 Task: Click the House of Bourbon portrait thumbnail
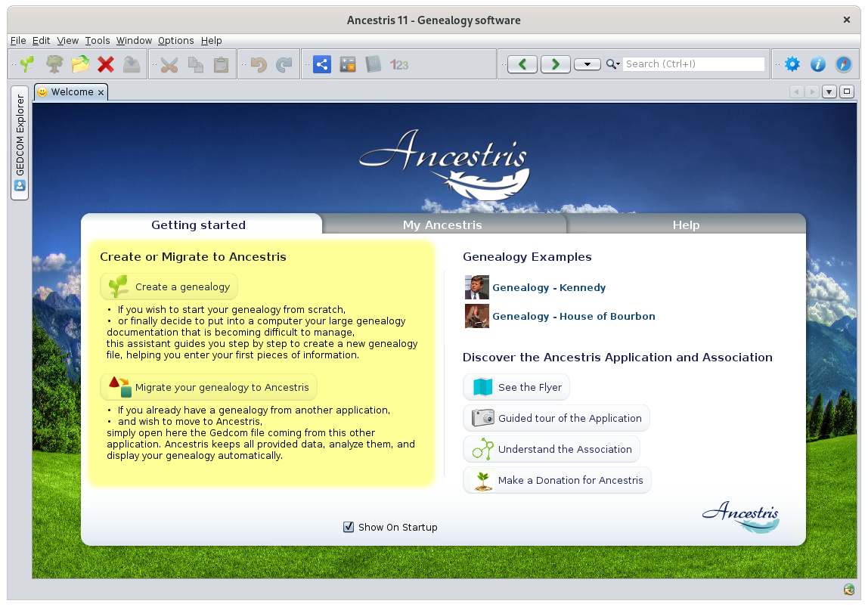[x=476, y=316]
